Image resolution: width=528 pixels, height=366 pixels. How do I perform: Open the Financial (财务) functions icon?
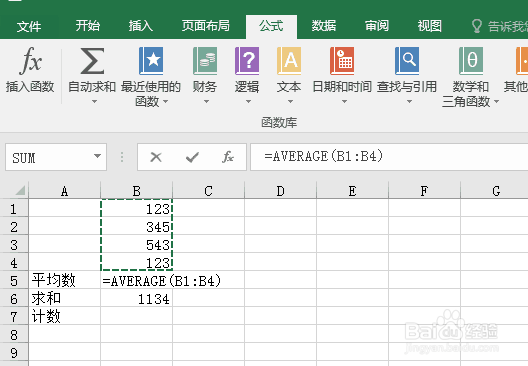tap(205, 61)
